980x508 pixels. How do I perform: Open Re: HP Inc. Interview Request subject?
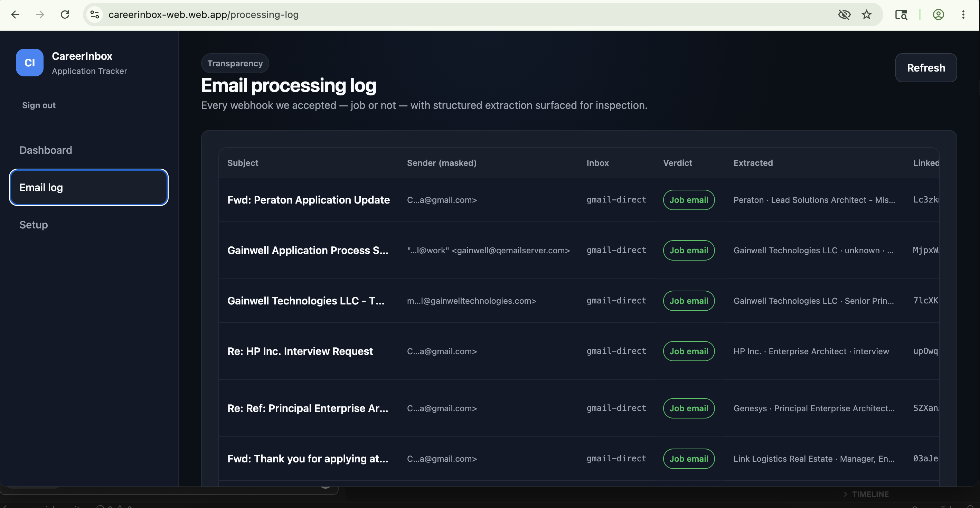[x=300, y=351]
